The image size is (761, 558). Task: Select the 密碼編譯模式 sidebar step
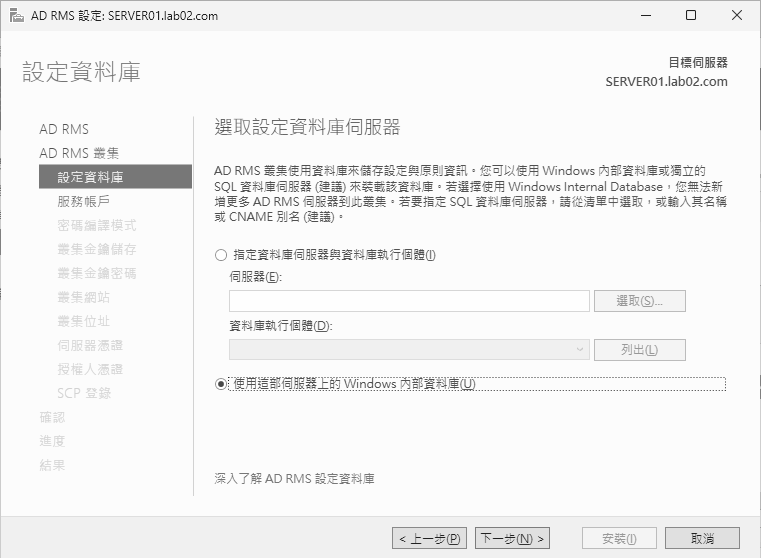click(97, 225)
